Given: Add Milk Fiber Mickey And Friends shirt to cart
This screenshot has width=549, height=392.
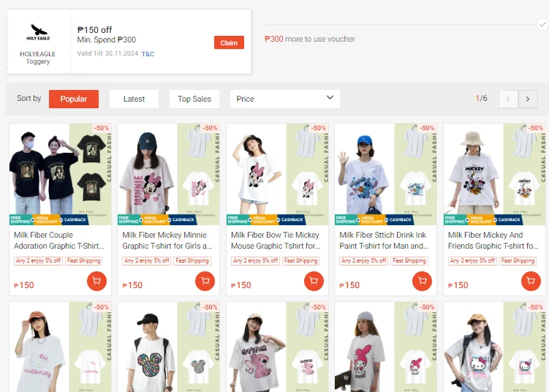Looking at the screenshot, I should [x=531, y=281].
